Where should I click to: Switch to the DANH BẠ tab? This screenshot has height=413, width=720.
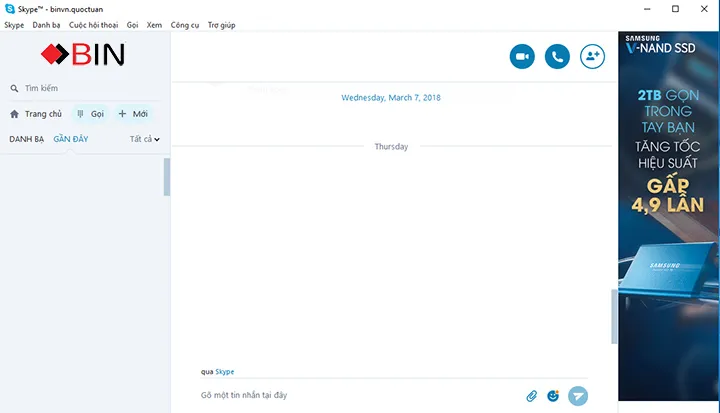pos(26,139)
